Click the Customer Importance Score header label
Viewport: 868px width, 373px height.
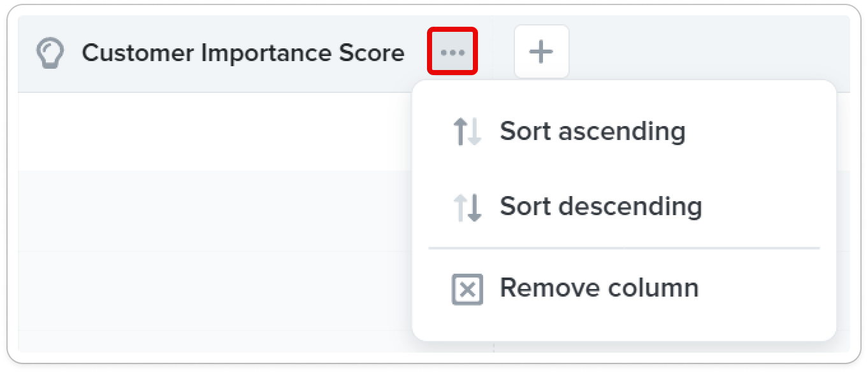coord(243,53)
